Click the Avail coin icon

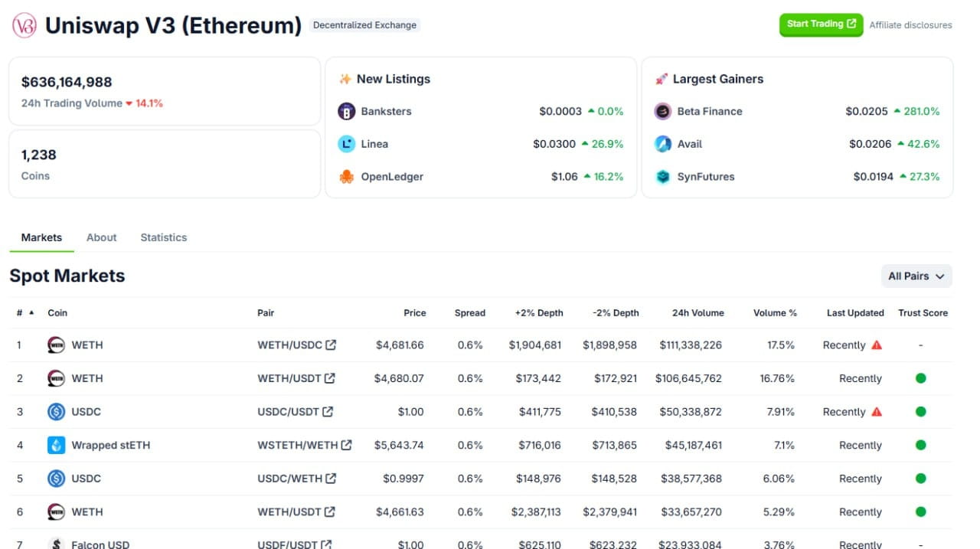(663, 144)
